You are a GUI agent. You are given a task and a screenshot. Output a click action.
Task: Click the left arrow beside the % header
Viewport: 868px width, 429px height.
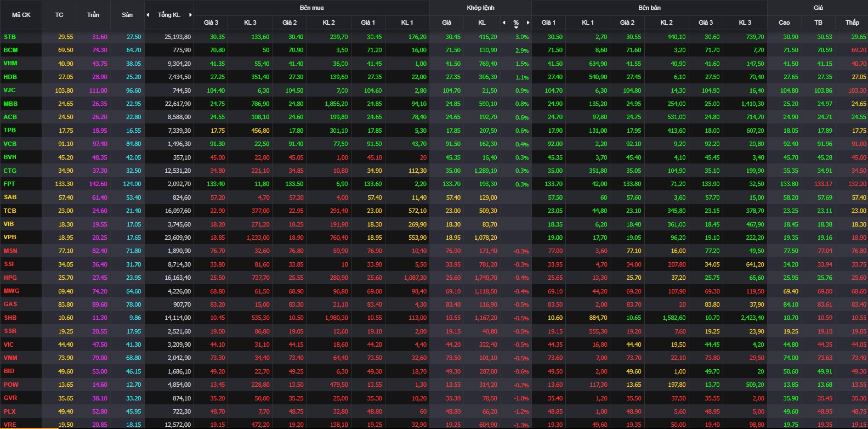(x=504, y=22)
